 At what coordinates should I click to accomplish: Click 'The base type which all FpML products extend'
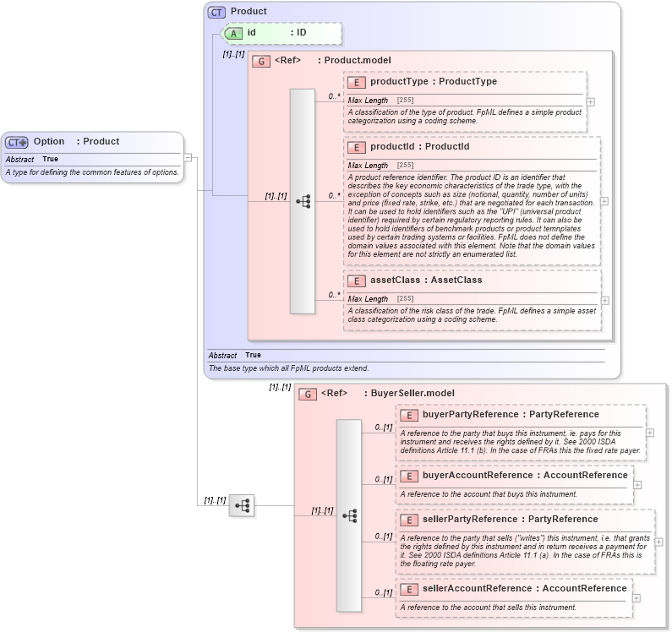click(x=288, y=368)
